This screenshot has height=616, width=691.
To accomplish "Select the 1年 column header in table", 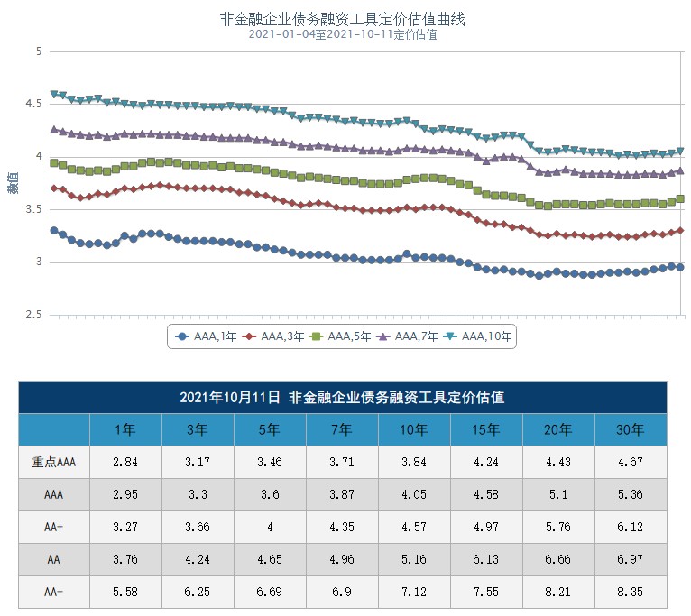I will (125, 429).
